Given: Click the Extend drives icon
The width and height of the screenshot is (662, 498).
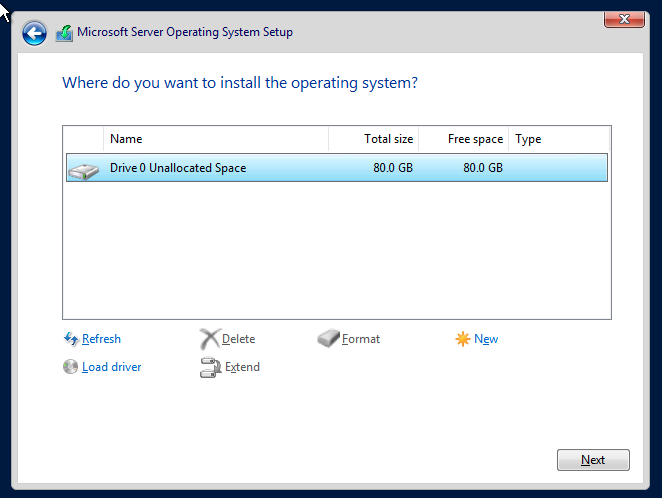Looking at the screenshot, I should (x=210, y=367).
